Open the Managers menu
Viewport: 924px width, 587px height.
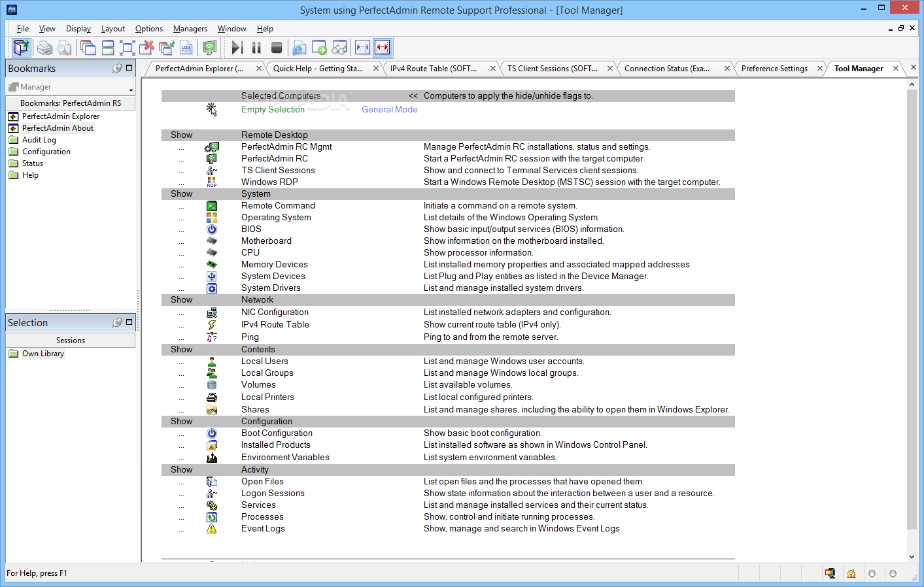click(190, 29)
